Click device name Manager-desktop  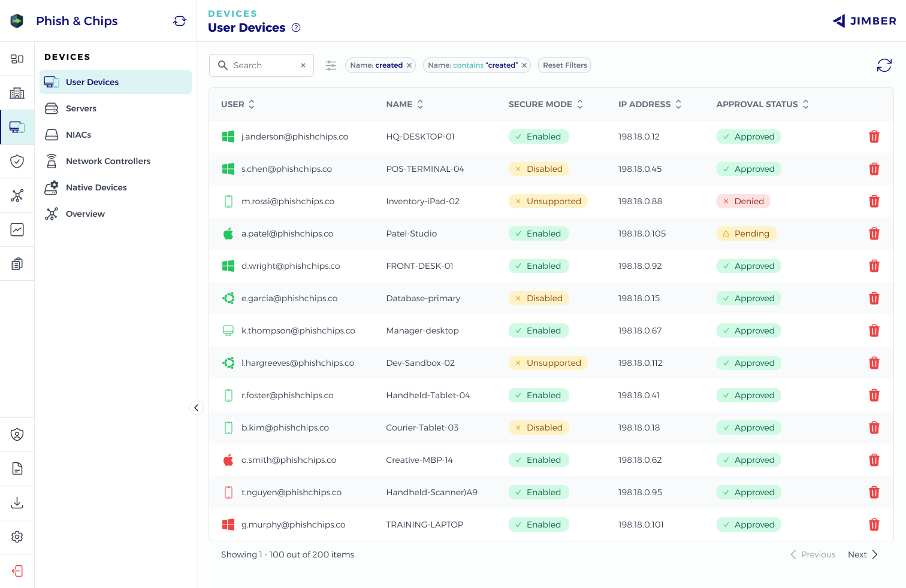coord(422,331)
